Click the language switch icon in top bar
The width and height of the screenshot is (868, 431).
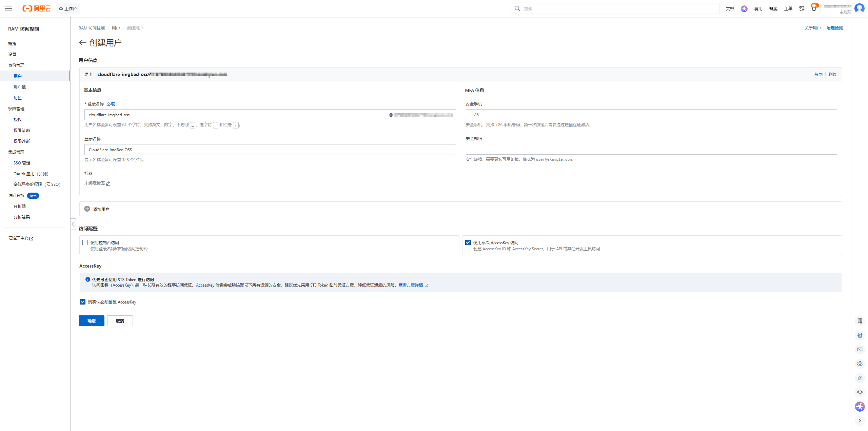(x=802, y=8)
